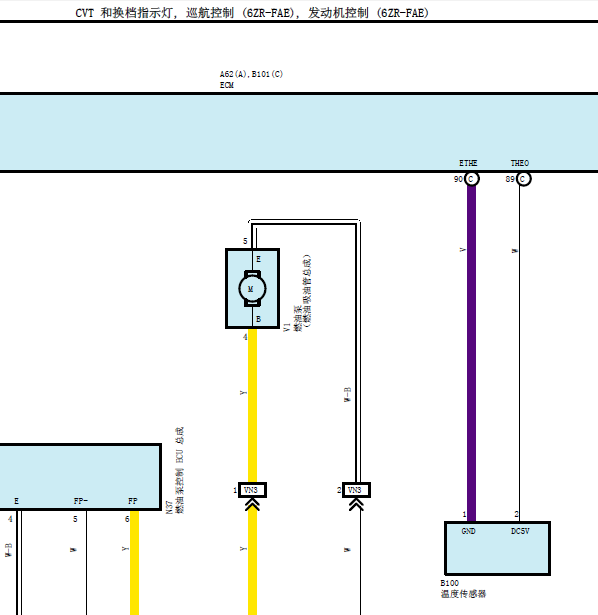Click the '温度传感器' sensor name text
Screen dimensions: 598x615
tap(463, 594)
